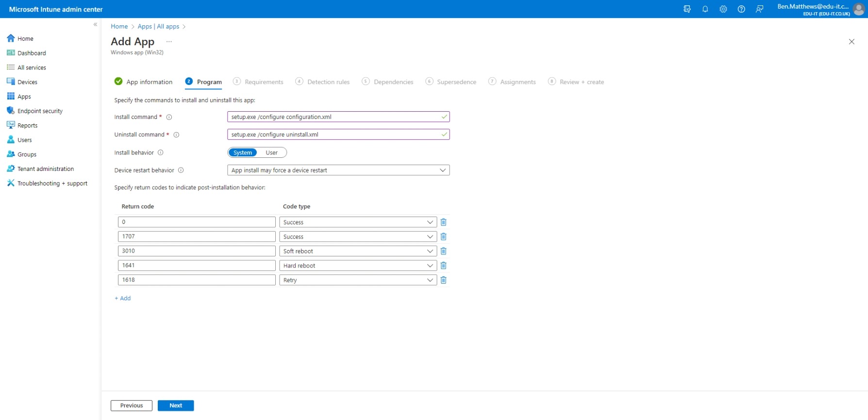Open the feedback icon in header
Image resolution: width=868 pixels, height=420 pixels.
point(760,9)
